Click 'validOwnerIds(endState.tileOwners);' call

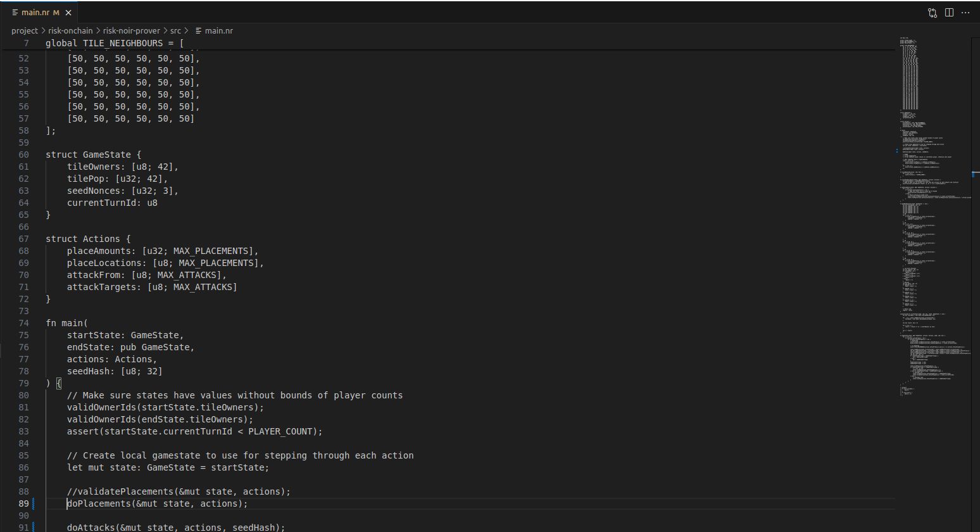click(160, 419)
